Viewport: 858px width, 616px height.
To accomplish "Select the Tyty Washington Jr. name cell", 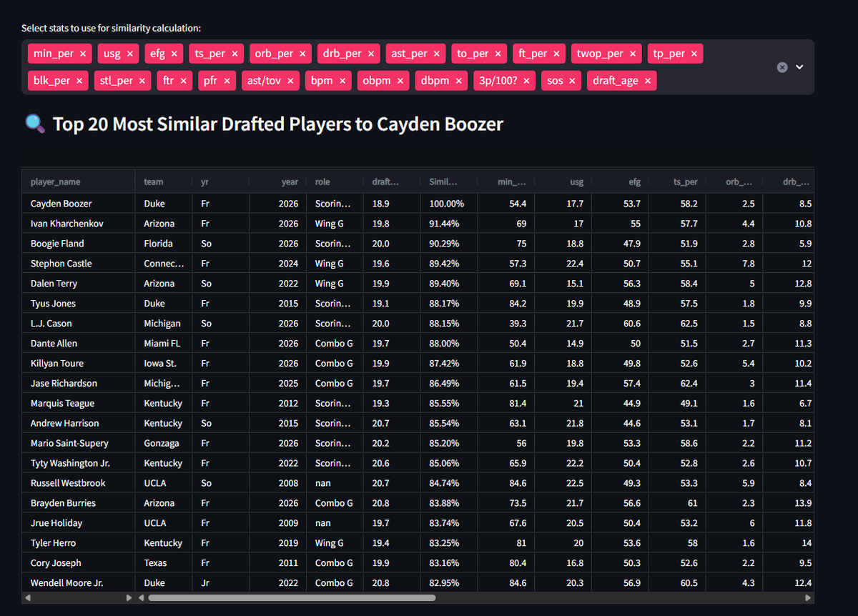I will tap(78, 464).
